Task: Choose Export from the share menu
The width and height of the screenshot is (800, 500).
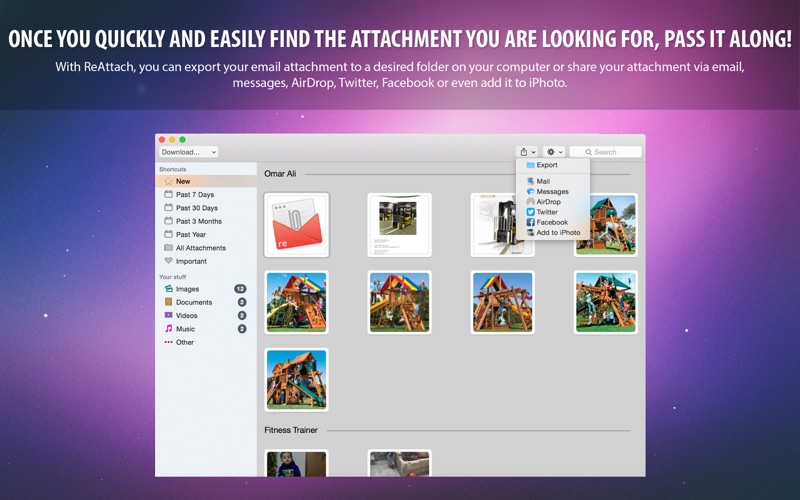Action: click(553, 165)
